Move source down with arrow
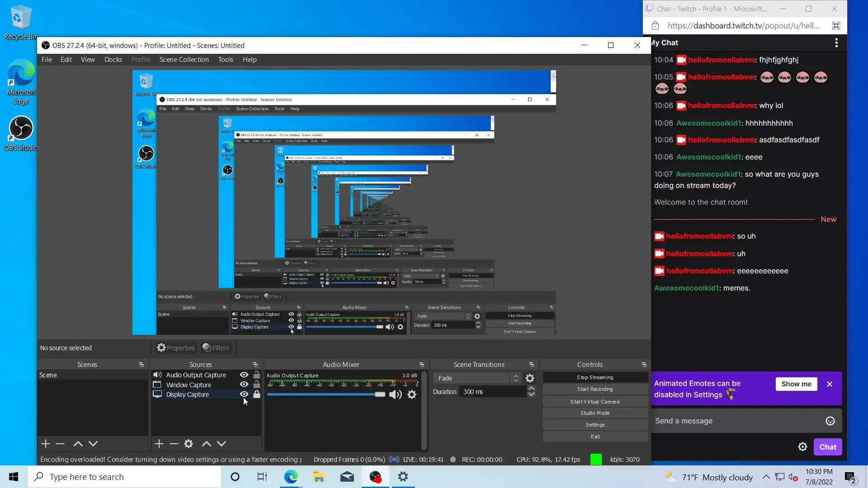The image size is (868, 488). point(222,444)
